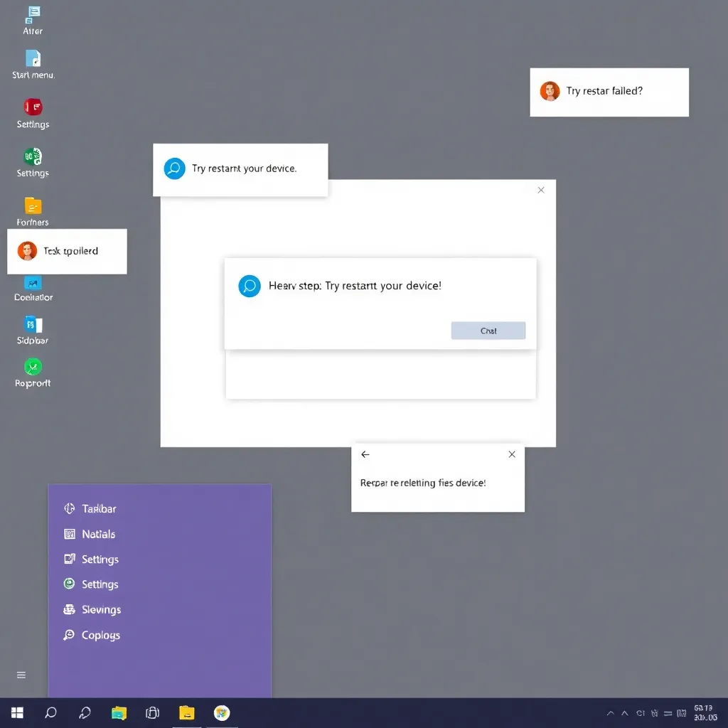Select Natials in the purple menu
Image resolution: width=728 pixels, height=728 pixels.
click(97, 535)
